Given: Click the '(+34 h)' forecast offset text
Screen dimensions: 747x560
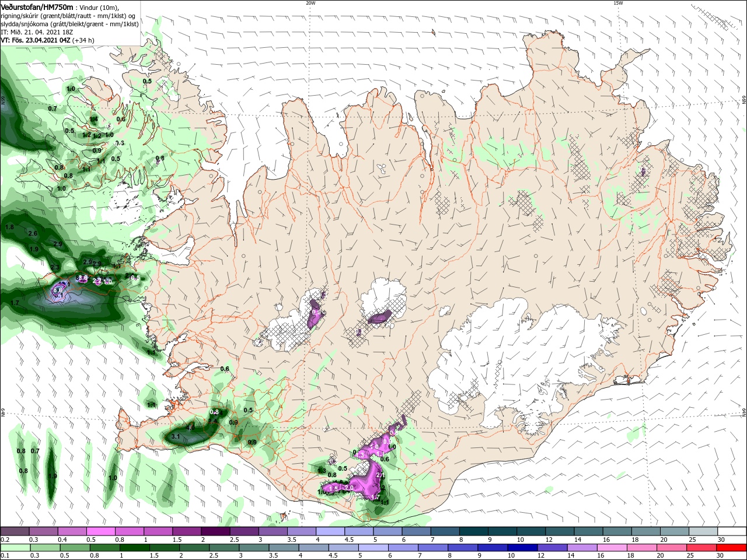Looking at the screenshot, I should tap(83, 40).
